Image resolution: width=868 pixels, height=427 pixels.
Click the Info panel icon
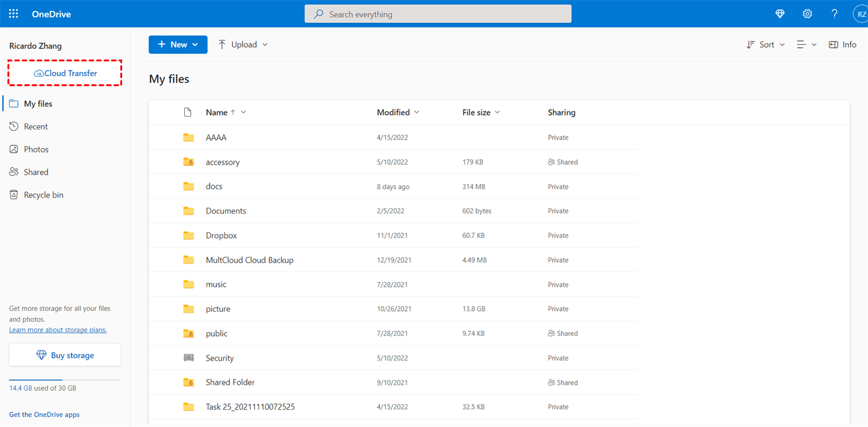(x=842, y=44)
